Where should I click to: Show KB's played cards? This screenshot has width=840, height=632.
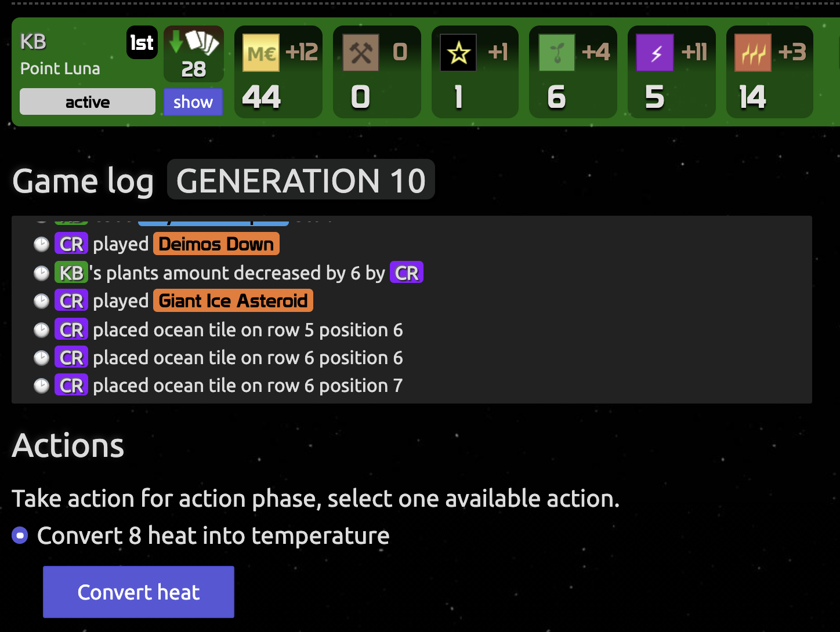click(193, 102)
